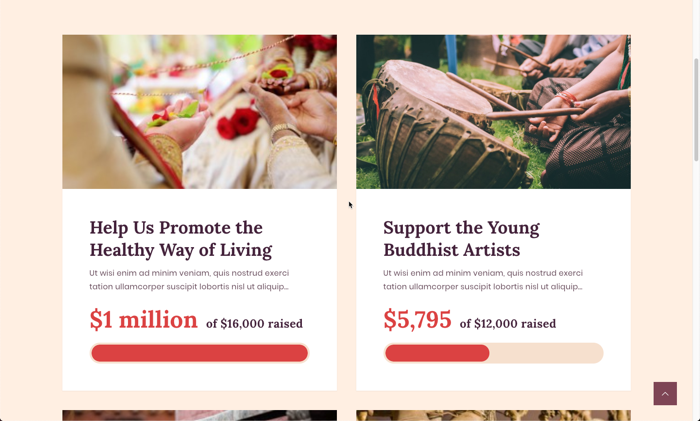The height and width of the screenshot is (421, 700).
Task: Click description text under Buddhist Artists
Action: click(483, 280)
